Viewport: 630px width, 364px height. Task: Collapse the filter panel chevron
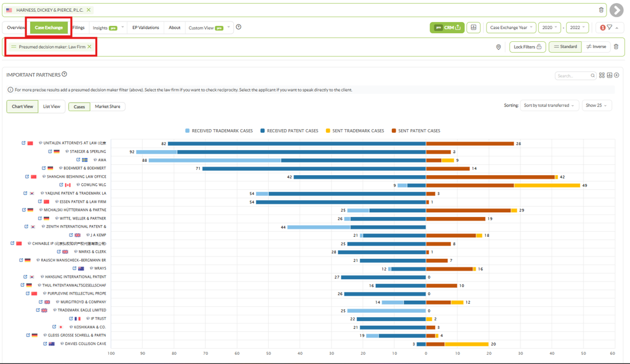[617, 27]
